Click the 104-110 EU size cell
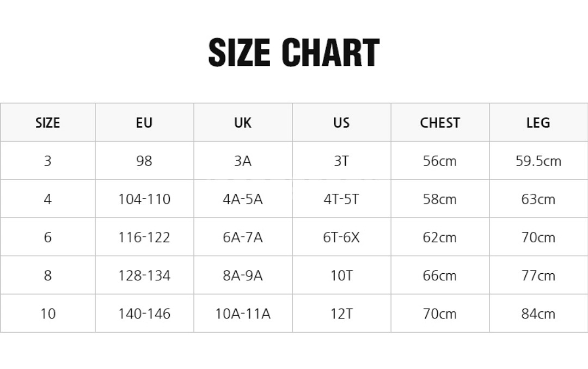 tap(144, 199)
